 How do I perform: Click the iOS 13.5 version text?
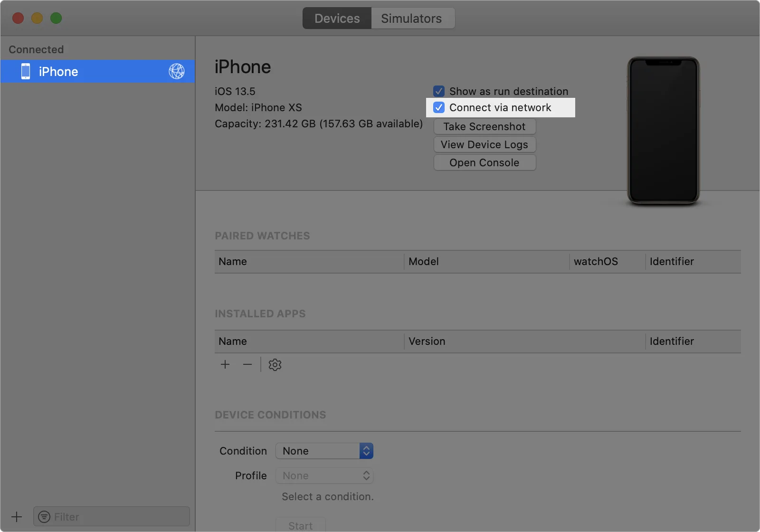(235, 91)
